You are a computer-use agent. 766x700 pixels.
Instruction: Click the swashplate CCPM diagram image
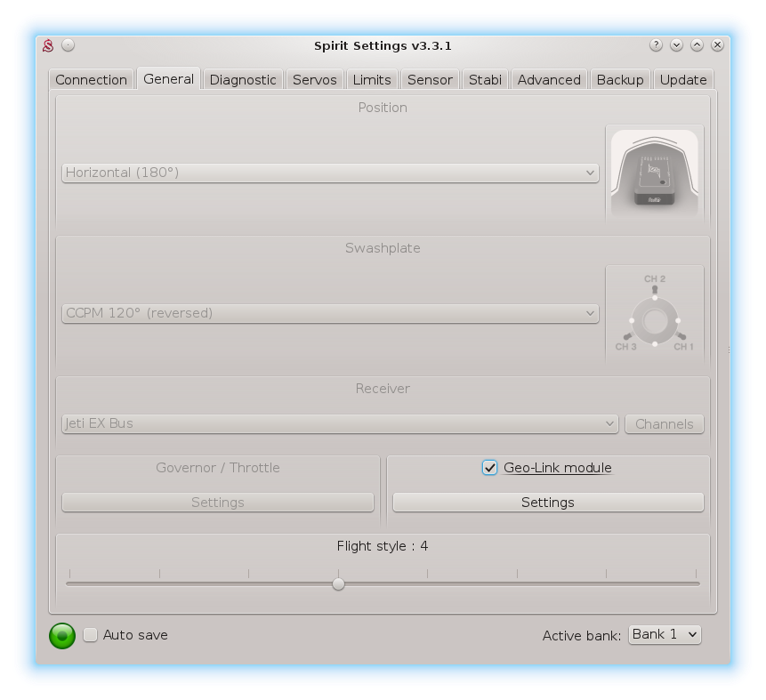(x=654, y=314)
